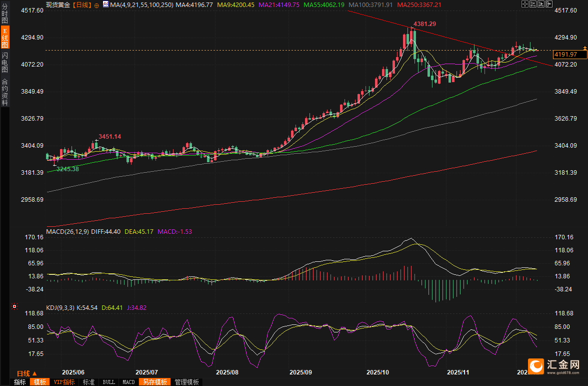
Task: Apply the BULL template
Action: [x=109, y=382]
